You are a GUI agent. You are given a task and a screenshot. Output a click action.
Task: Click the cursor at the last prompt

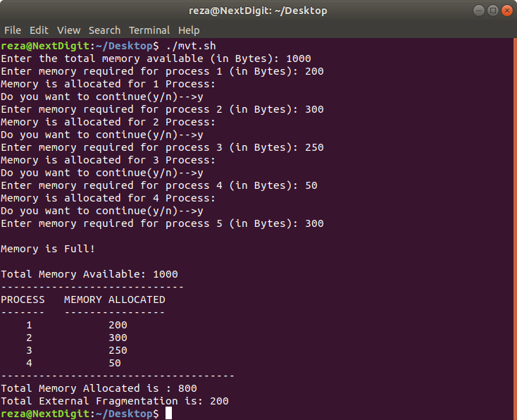pos(168,414)
